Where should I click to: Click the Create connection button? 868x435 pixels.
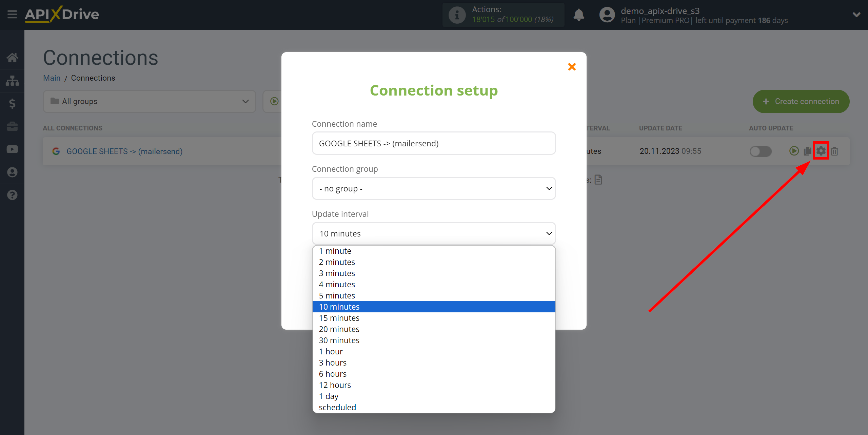click(800, 101)
